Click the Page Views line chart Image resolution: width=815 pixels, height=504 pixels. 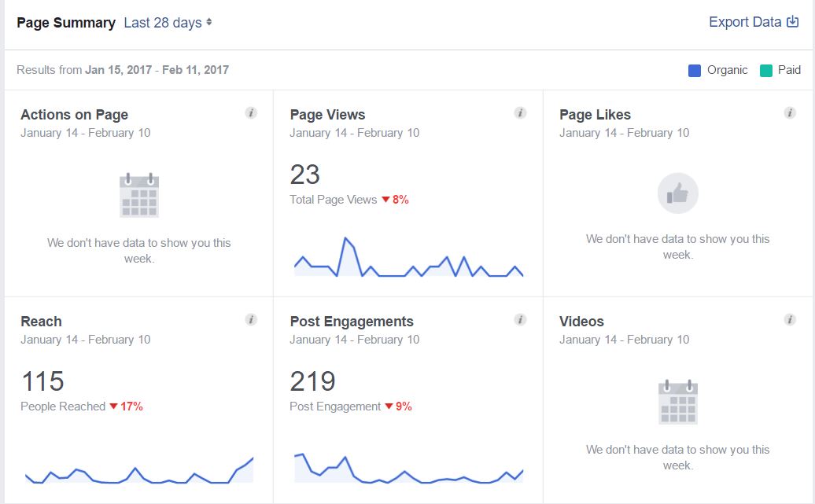408,257
